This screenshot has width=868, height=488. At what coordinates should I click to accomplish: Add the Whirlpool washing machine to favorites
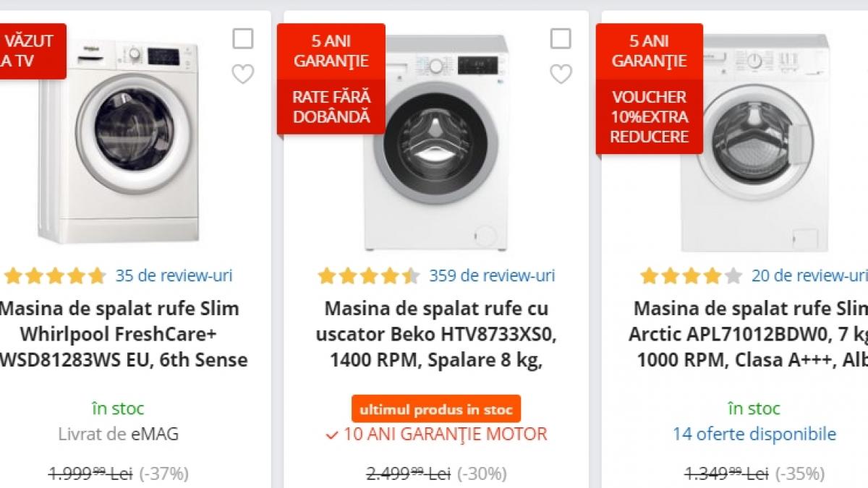coord(242,73)
